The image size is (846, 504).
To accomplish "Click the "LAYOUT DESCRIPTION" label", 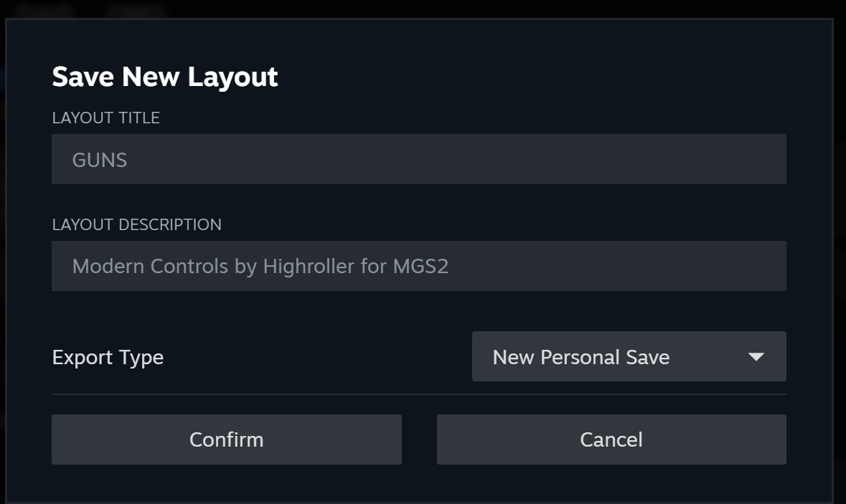I will click(x=136, y=224).
